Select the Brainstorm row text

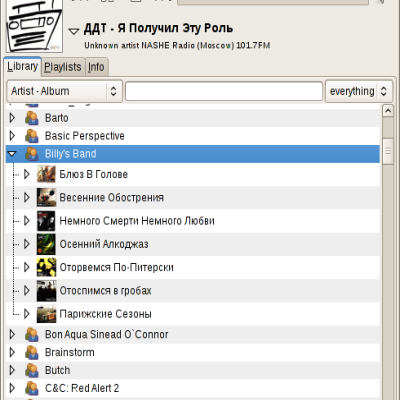click(70, 352)
